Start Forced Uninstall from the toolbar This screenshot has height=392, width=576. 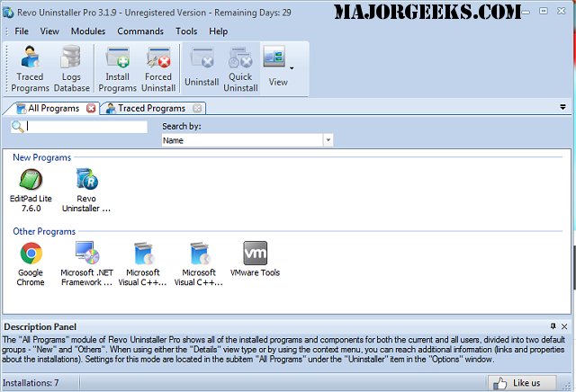[x=159, y=68]
